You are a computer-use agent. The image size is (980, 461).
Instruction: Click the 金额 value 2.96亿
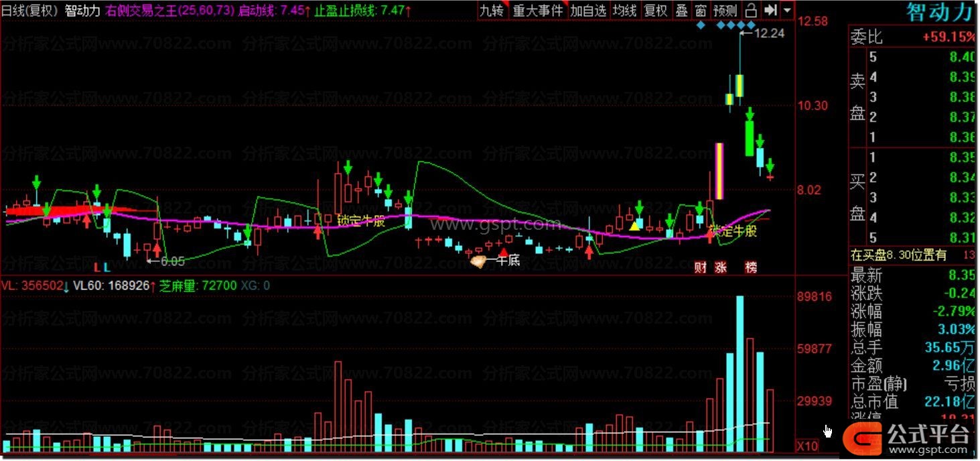click(954, 366)
